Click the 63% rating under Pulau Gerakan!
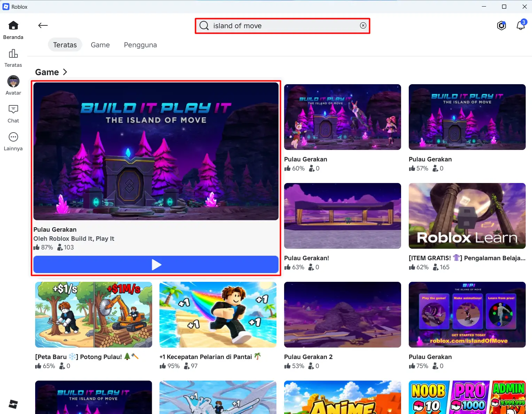The image size is (532, 414). click(x=294, y=267)
